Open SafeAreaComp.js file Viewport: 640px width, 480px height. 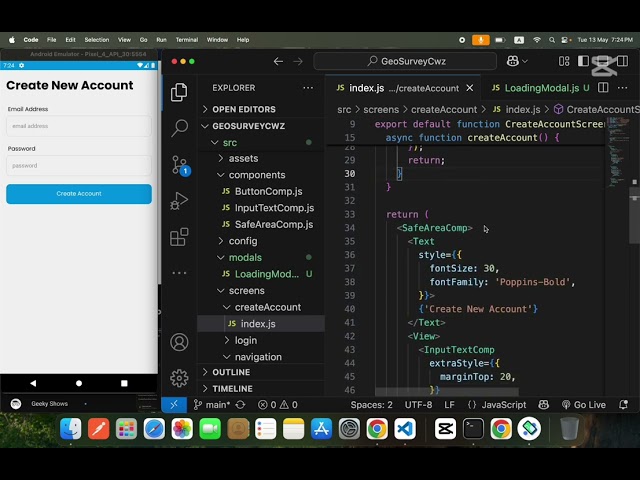(x=261, y=224)
